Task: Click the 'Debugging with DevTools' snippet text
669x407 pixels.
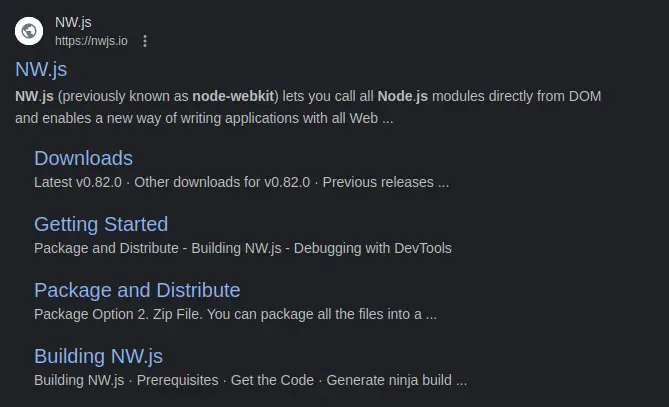Action: 372,248
